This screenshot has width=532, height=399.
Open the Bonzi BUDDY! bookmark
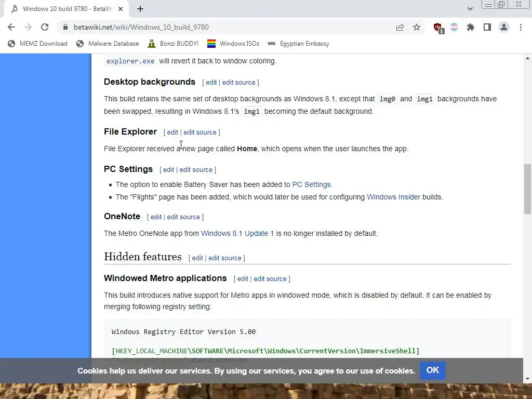coord(173,44)
